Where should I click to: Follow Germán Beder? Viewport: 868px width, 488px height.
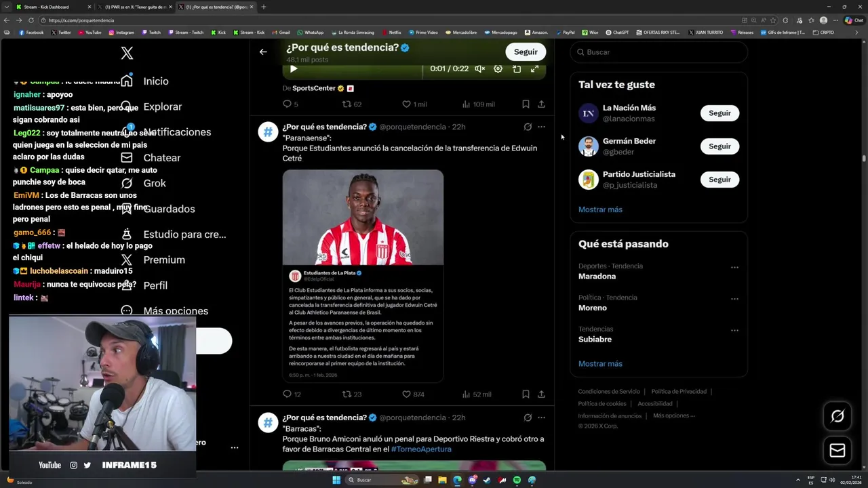[x=719, y=146]
